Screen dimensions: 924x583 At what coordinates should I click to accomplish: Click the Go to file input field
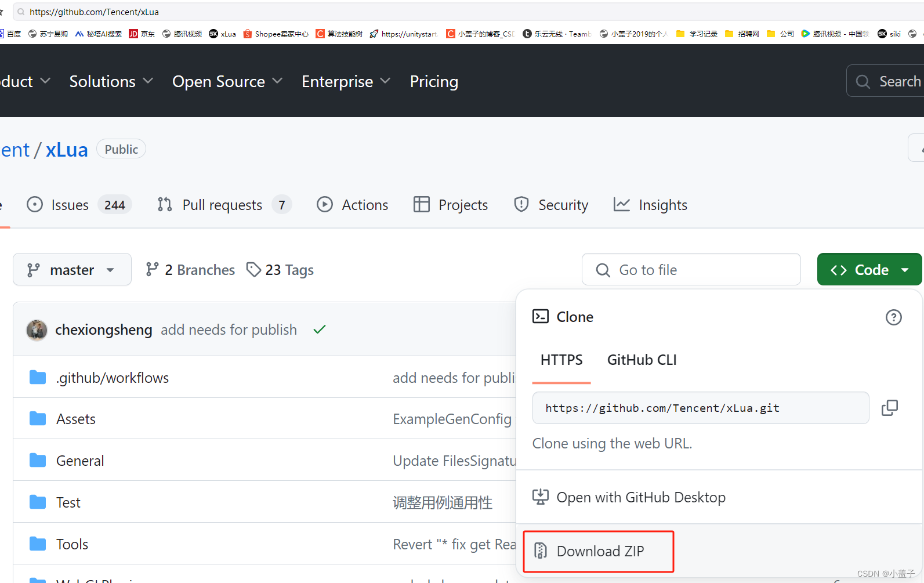[691, 269]
